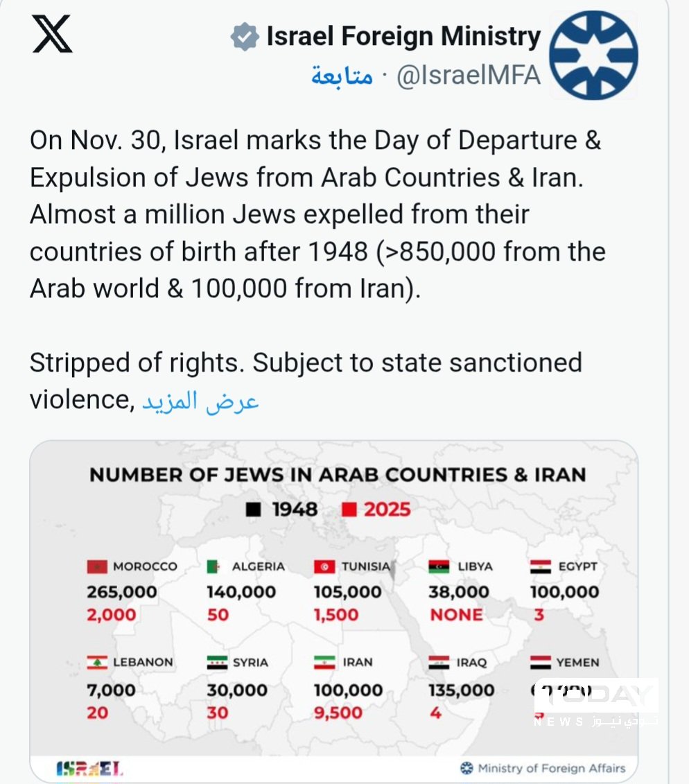
Task: Open the Jews in Arab countries infographic
Action: pyautogui.click(x=333, y=610)
